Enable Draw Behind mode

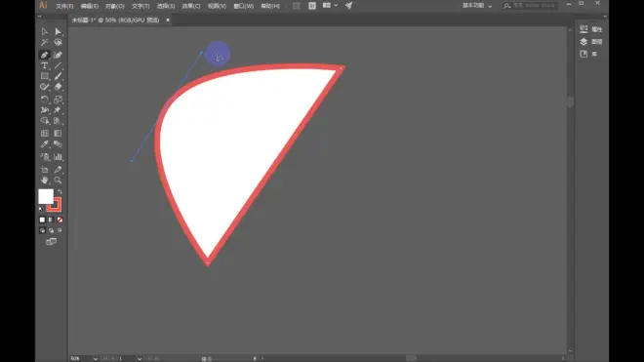51,230
